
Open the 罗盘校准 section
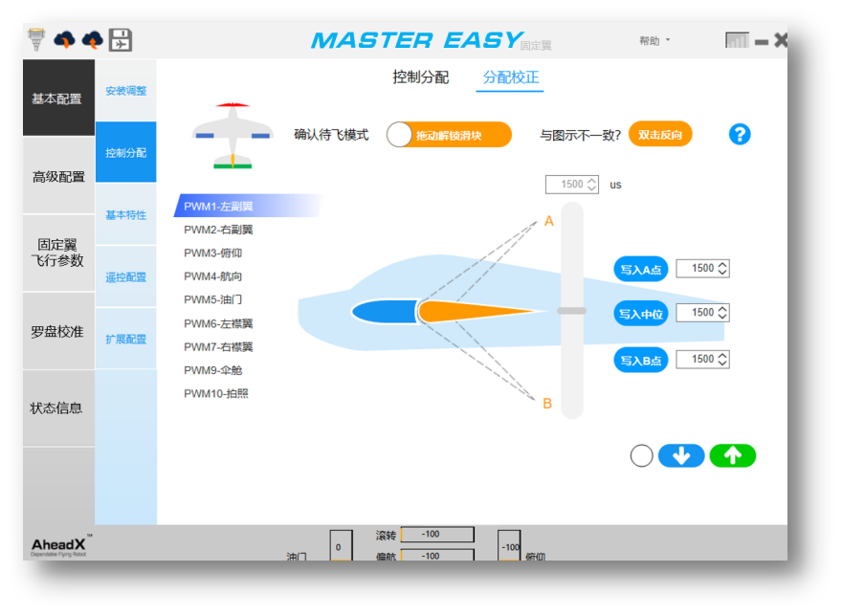(58, 331)
